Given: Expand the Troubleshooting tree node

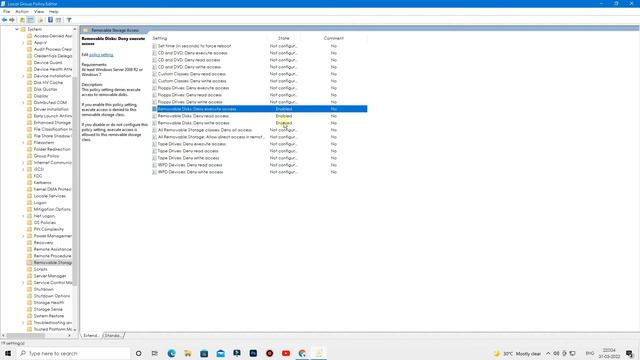Looking at the screenshot, I should coord(23,322).
